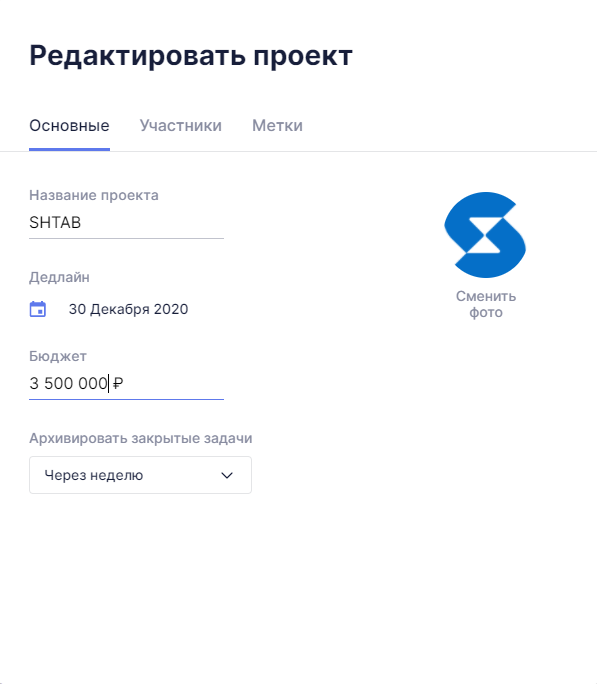The width and height of the screenshot is (597, 684).
Task: Click the blue underline beneath Основные
Action: click(x=69, y=149)
